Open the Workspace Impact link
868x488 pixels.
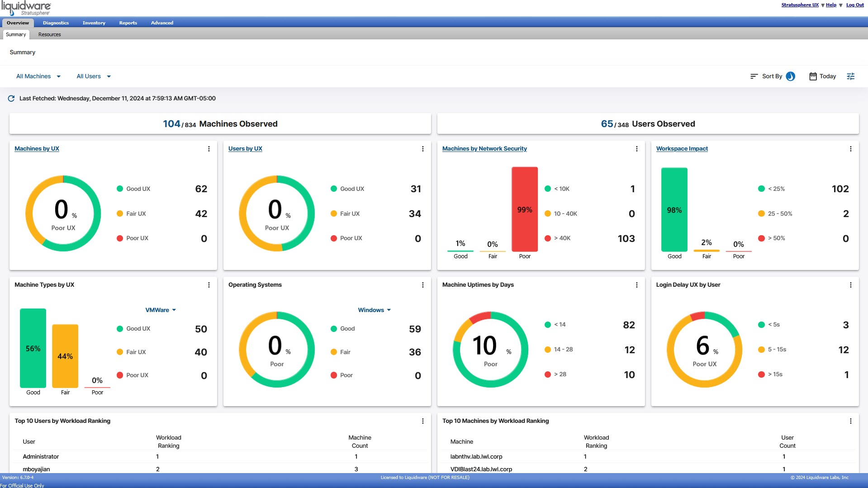682,149
